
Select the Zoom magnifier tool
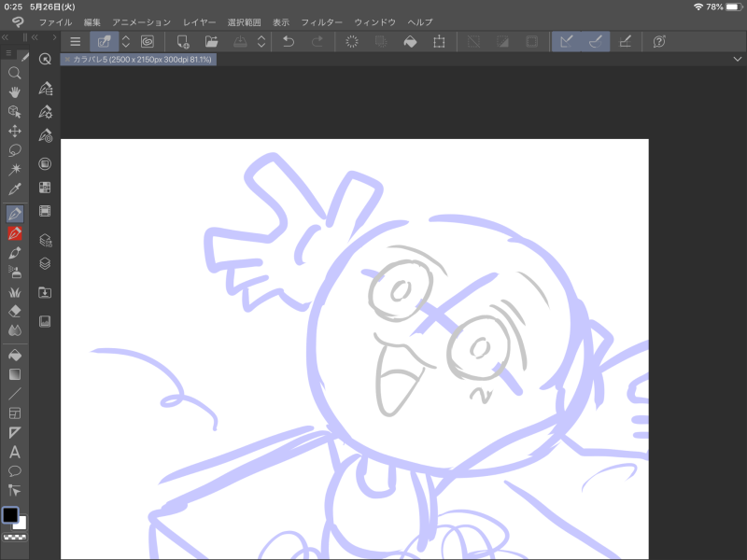15,73
